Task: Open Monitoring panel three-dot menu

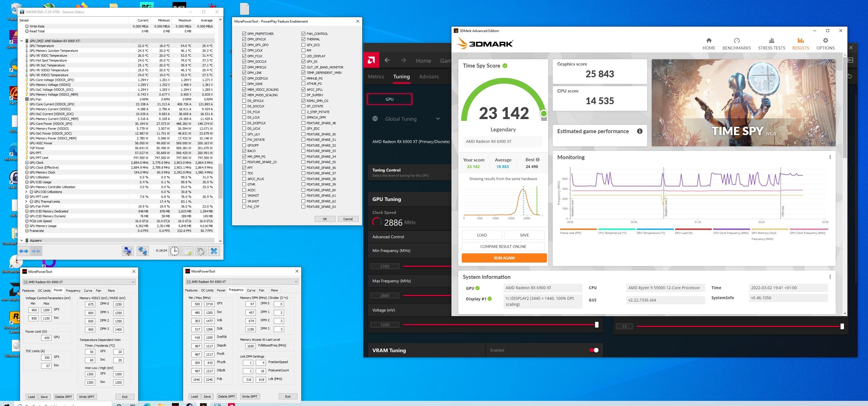Action: click(830, 157)
